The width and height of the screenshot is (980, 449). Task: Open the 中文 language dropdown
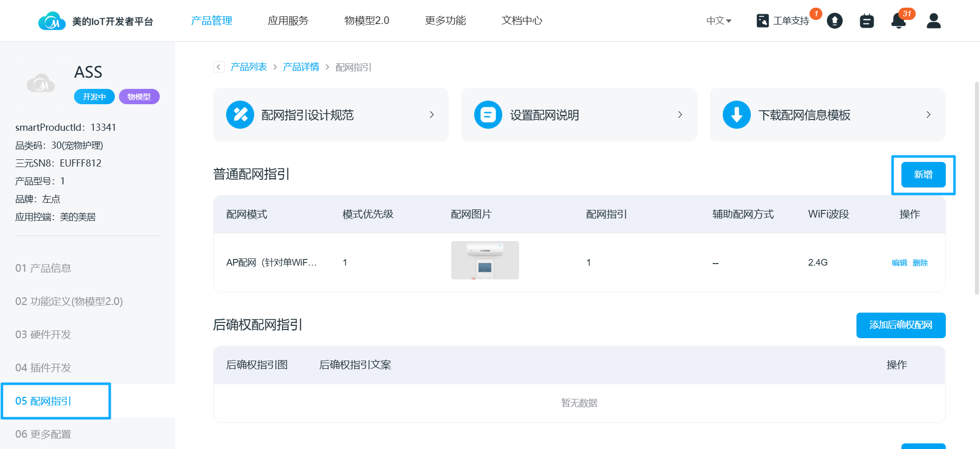[x=719, y=21]
